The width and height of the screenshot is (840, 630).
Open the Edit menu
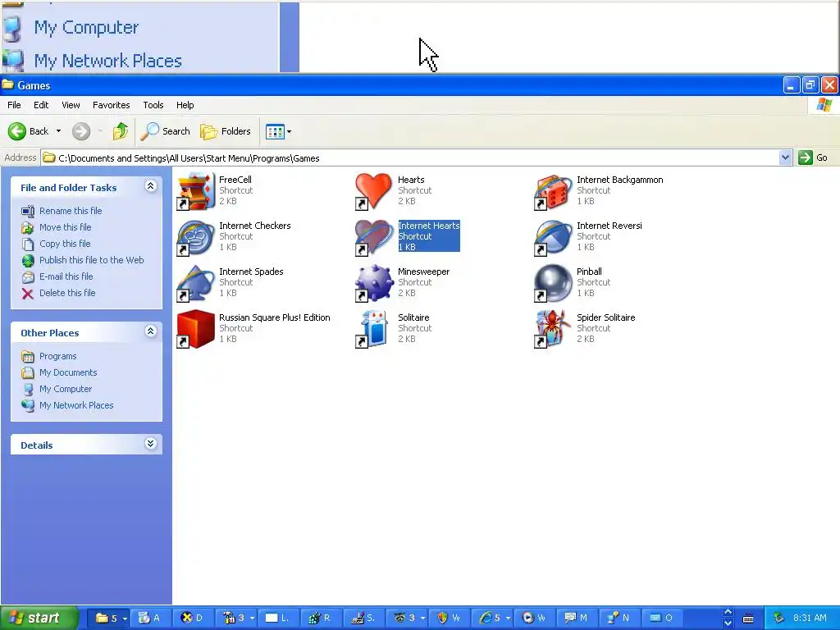click(41, 105)
